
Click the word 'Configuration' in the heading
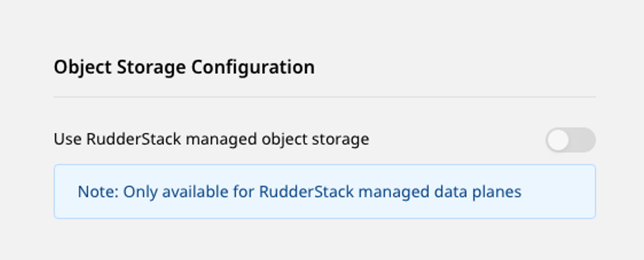(253, 67)
